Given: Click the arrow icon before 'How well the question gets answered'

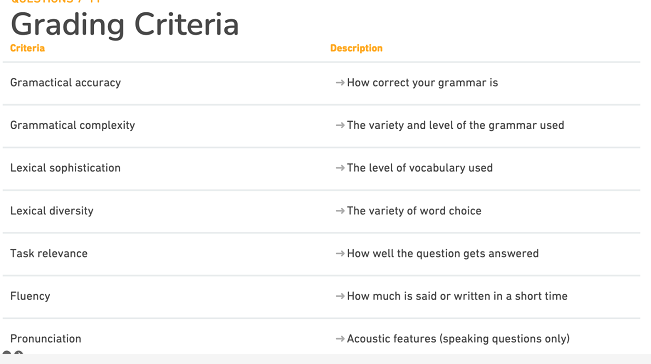Looking at the screenshot, I should pyautogui.click(x=340, y=254).
